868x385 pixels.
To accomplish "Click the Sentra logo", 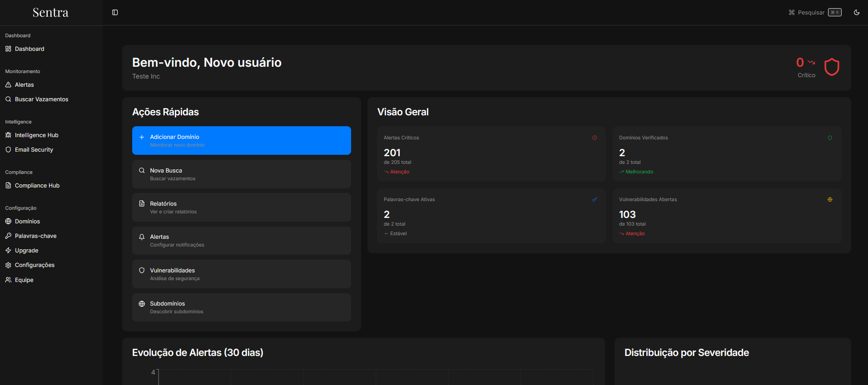I will [50, 13].
